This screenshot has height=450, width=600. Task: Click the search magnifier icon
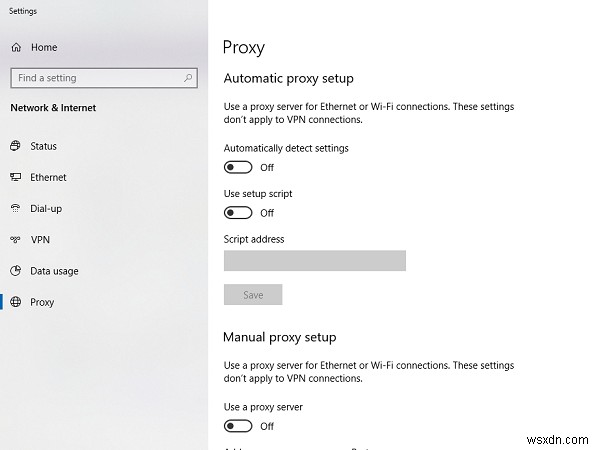(188, 77)
